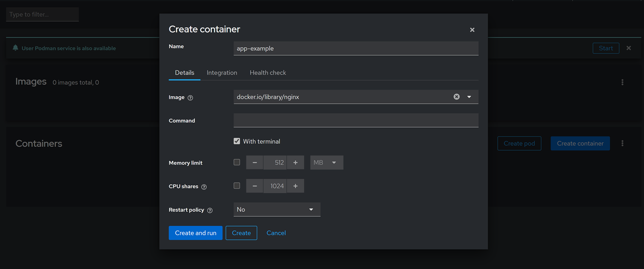Dismiss the Podman service notification
Viewport: 644px width, 269px height.
coord(628,48)
